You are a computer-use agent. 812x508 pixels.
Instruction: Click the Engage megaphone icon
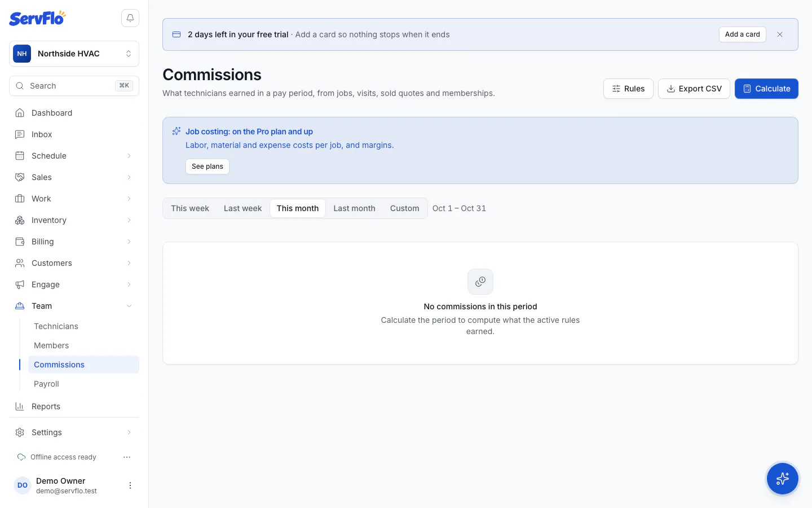point(20,284)
